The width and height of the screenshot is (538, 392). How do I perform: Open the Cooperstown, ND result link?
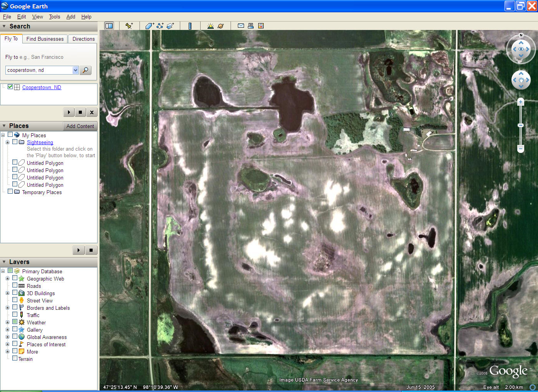[42, 87]
